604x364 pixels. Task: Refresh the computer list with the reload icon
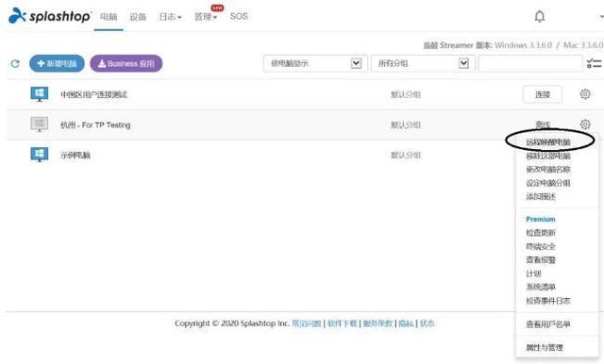coord(15,63)
